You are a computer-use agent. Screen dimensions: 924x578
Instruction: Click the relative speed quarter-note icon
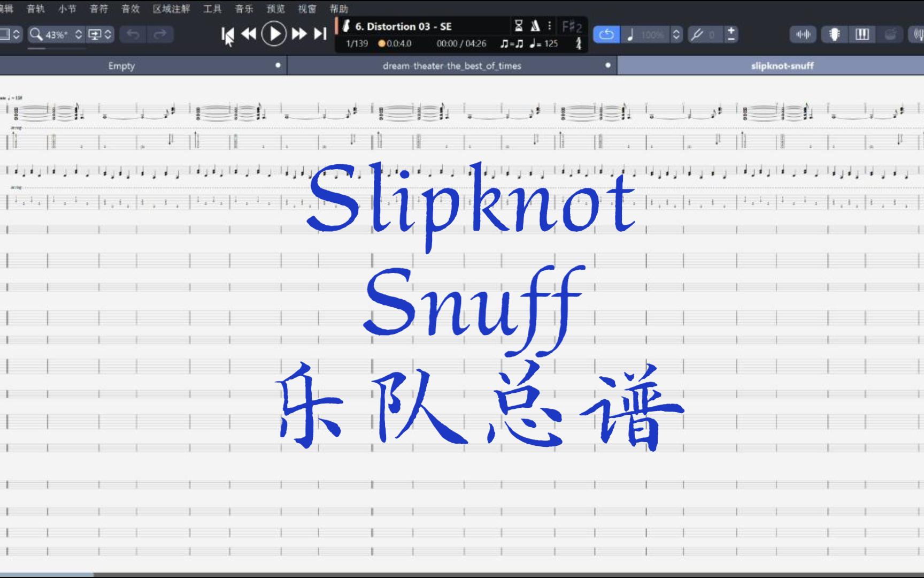(630, 34)
